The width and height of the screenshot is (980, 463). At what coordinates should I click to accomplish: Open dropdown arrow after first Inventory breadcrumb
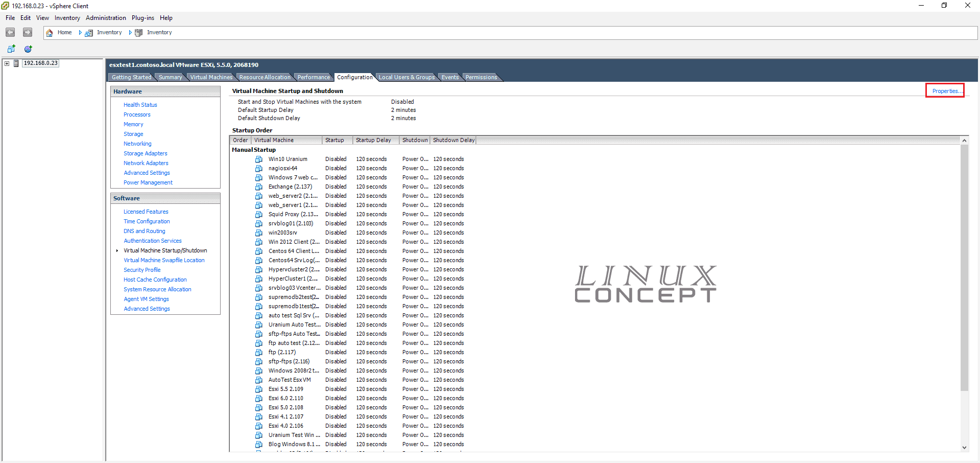pyautogui.click(x=130, y=33)
